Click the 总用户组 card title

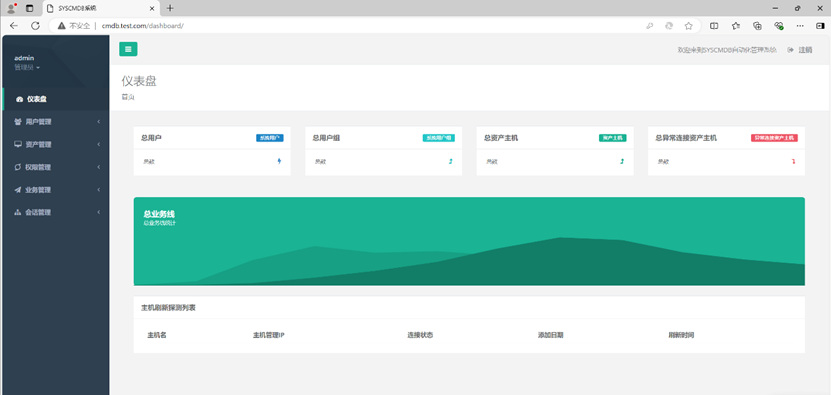pos(326,138)
